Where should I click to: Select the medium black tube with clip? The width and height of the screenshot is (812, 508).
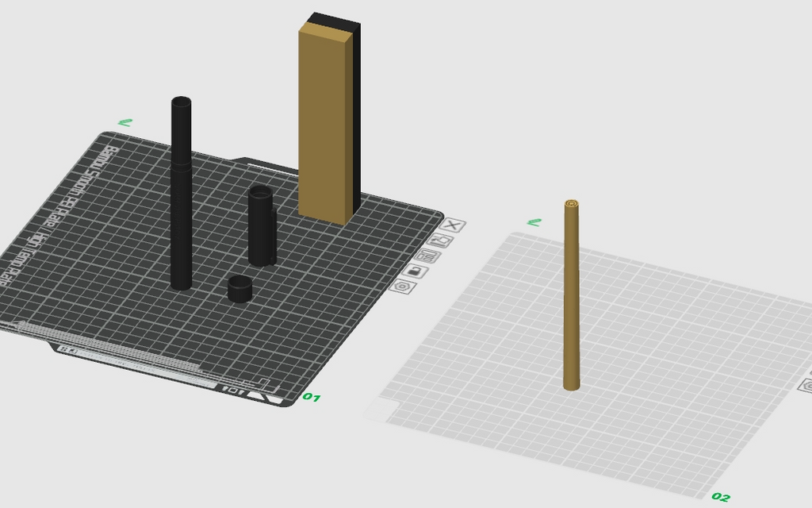(262, 226)
